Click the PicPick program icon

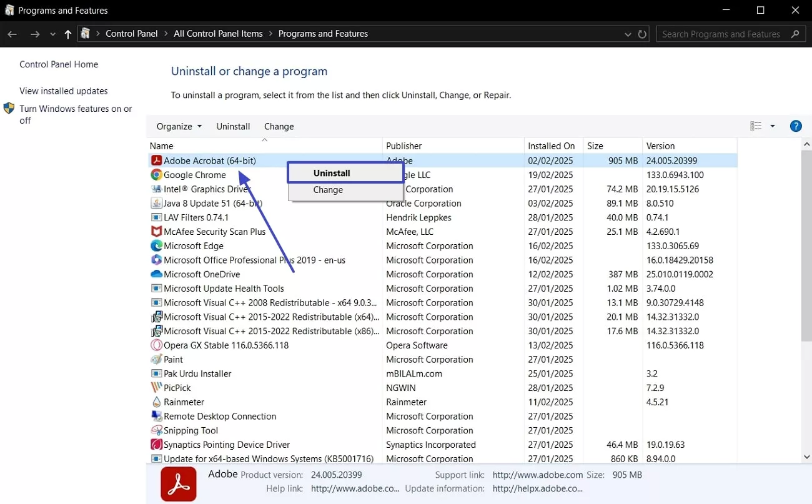[x=156, y=388]
